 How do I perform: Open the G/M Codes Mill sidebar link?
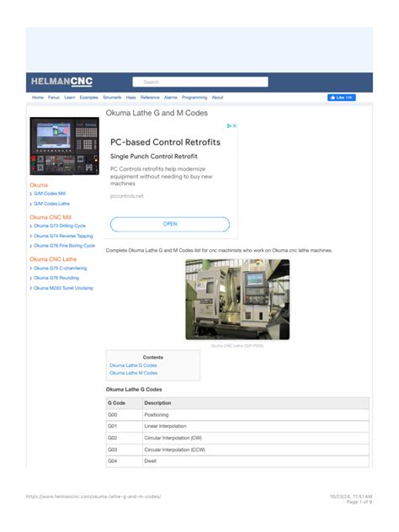[x=50, y=194]
